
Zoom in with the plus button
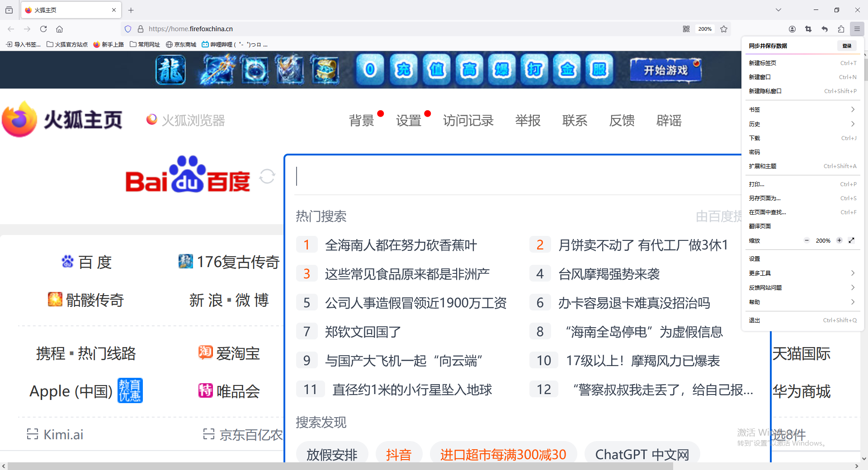[x=839, y=240]
